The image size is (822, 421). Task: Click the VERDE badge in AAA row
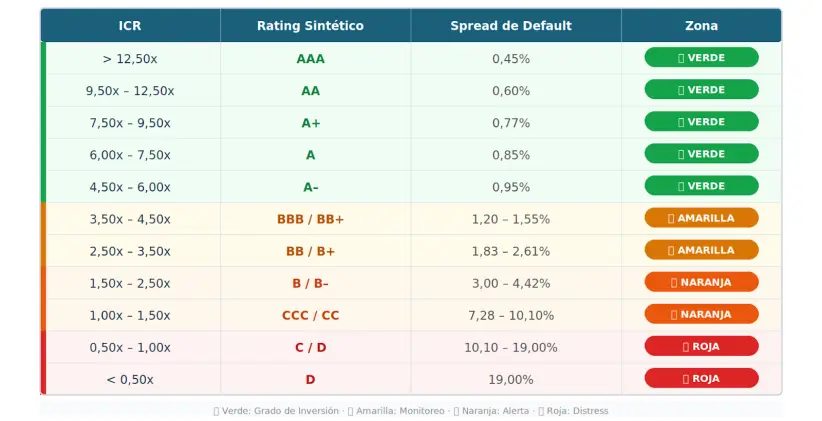tap(701, 58)
